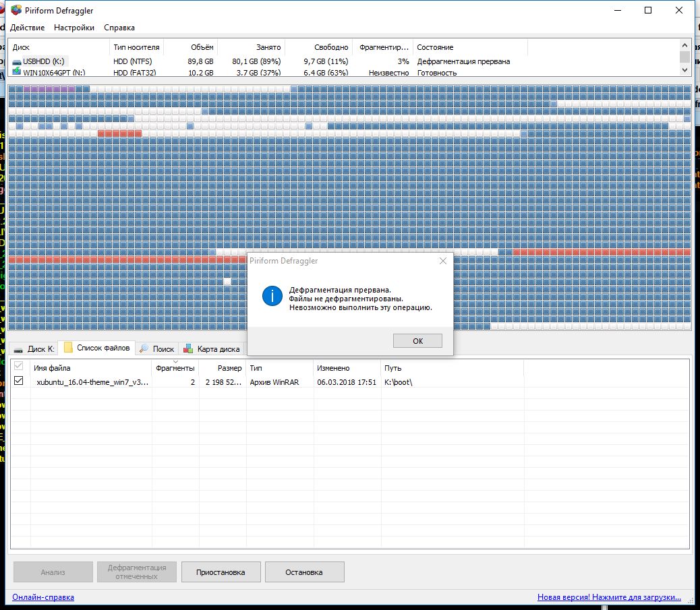Click the Занято column header
The image size is (700, 610).
[x=251, y=47]
